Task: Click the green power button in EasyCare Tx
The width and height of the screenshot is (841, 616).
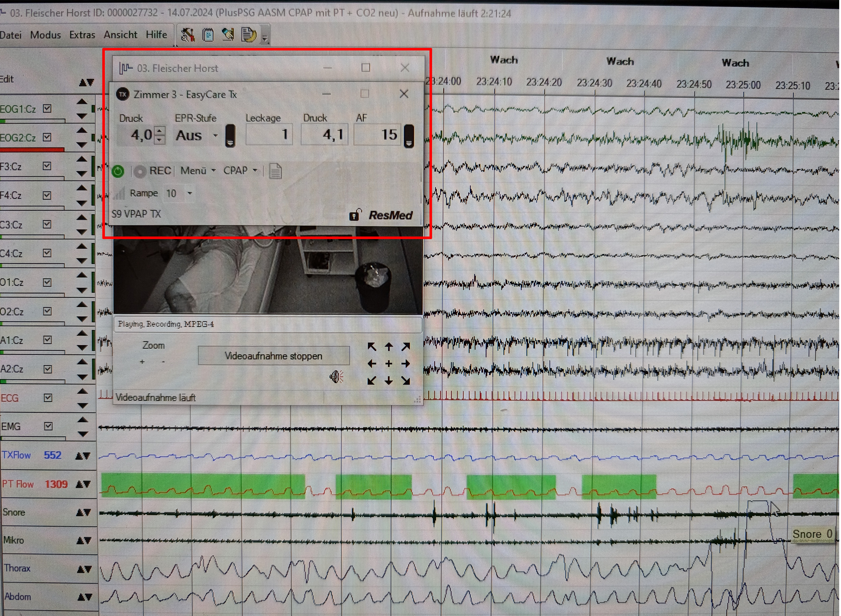Action: pos(118,171)
